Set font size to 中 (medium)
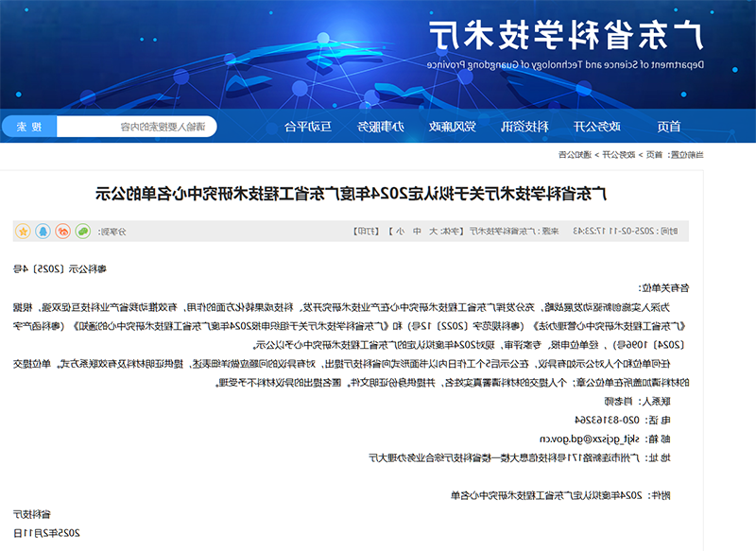756x551 pixels. (415, 231)
